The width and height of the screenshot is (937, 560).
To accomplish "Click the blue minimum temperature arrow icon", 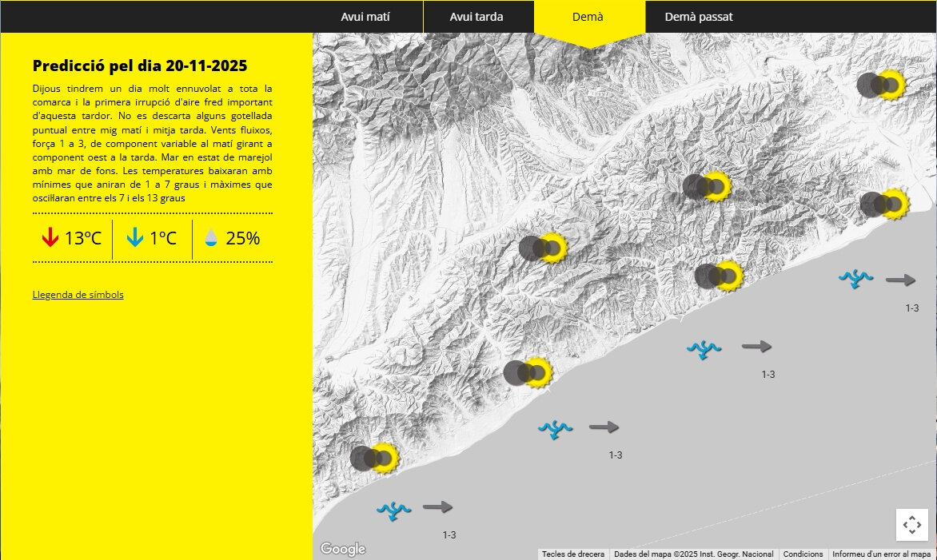I will pos(135,238).
